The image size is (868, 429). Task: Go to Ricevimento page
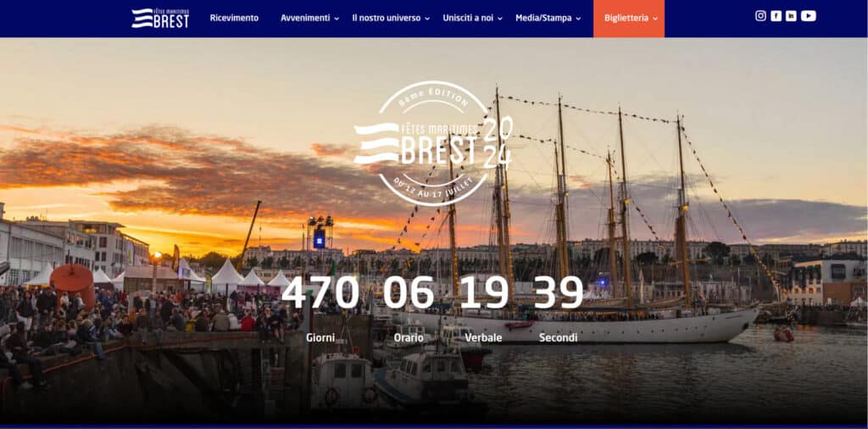[234, 18]
